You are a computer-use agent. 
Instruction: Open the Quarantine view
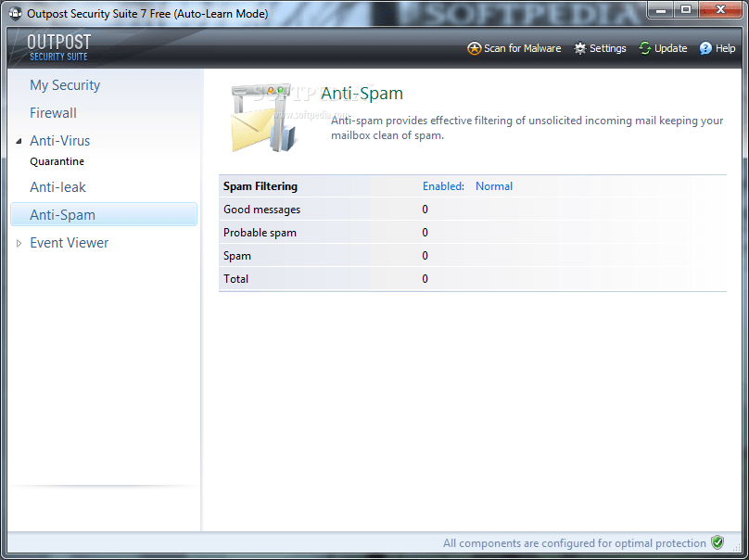tap(58, 160)
